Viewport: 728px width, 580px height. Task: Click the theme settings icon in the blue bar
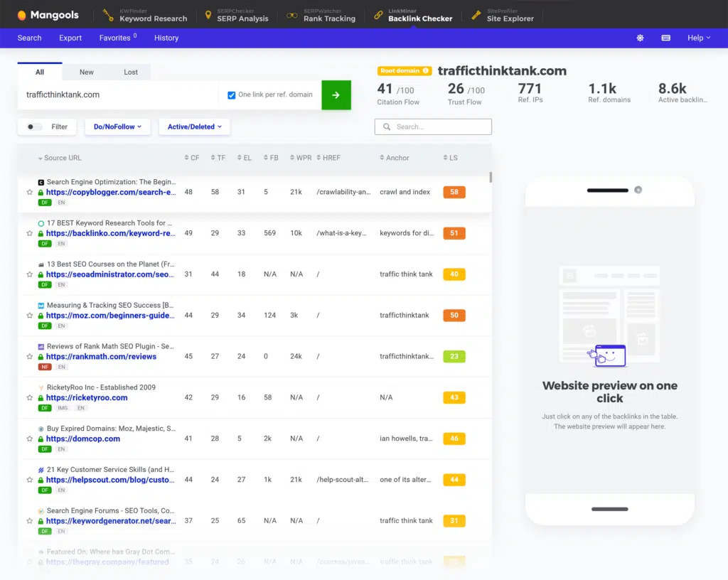pyautogui.click(x=640, y=38)
